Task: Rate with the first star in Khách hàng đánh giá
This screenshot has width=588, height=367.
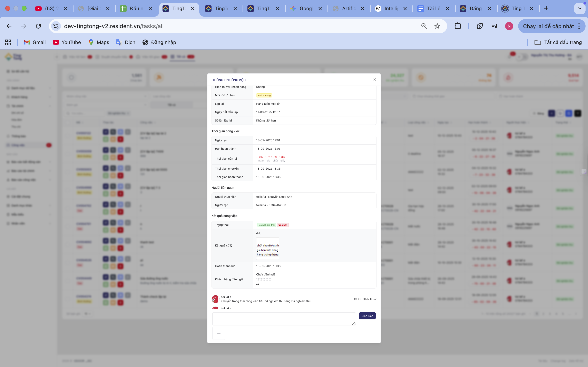Action: tap(257, 279)
